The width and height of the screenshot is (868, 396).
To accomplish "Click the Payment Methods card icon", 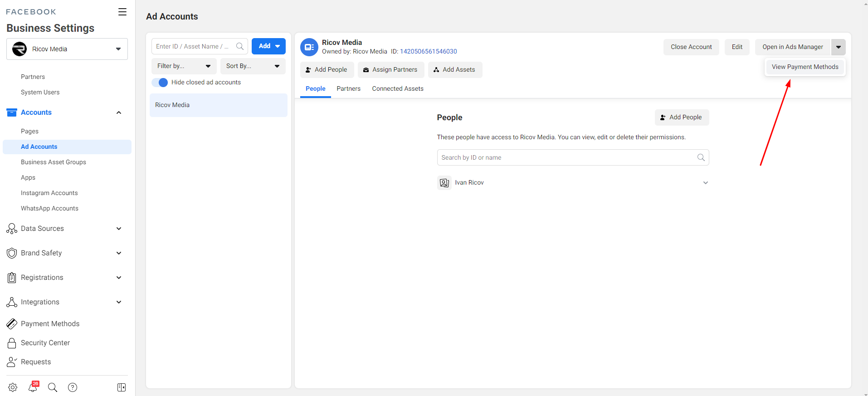I will (12, 324).
